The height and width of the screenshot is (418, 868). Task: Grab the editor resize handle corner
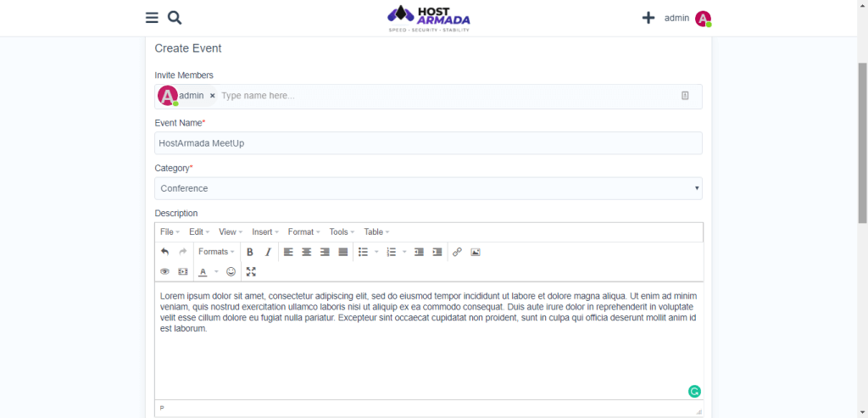[x=699, y=411]
